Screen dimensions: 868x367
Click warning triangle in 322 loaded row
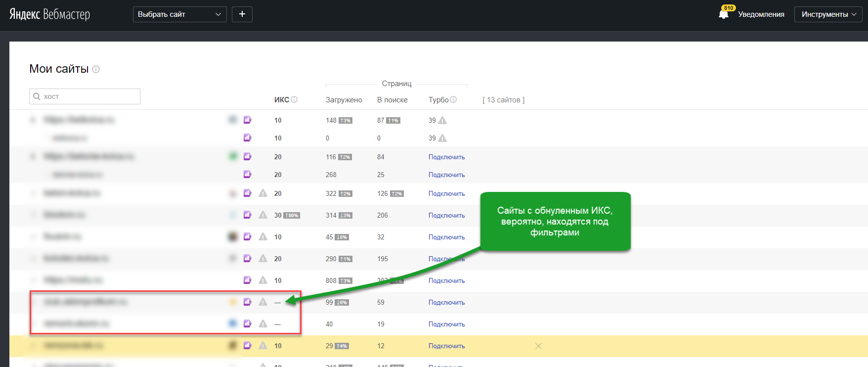[263, 193]
